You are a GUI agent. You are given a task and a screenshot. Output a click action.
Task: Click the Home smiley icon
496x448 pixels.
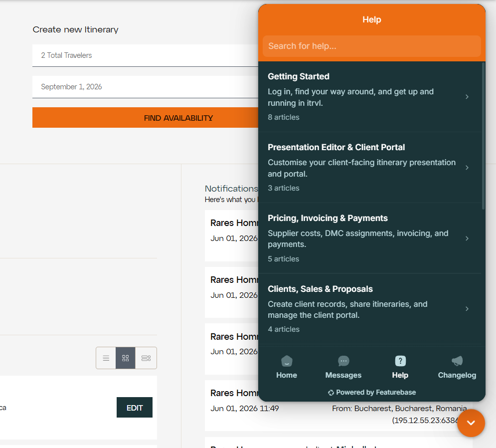(x=287, y=361)
